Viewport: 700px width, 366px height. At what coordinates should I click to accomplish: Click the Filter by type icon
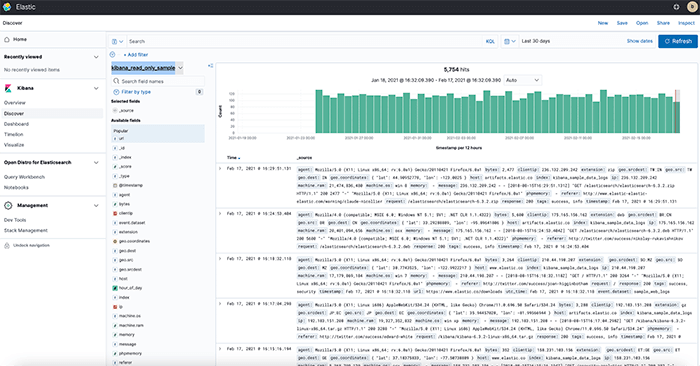pyautogui.click(x=116, y=92)
